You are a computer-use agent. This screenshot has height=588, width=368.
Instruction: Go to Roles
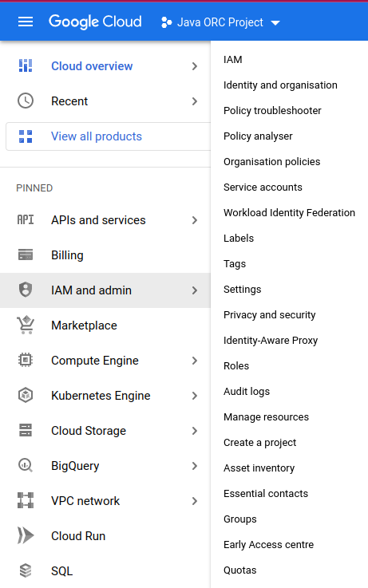point(236,366)
